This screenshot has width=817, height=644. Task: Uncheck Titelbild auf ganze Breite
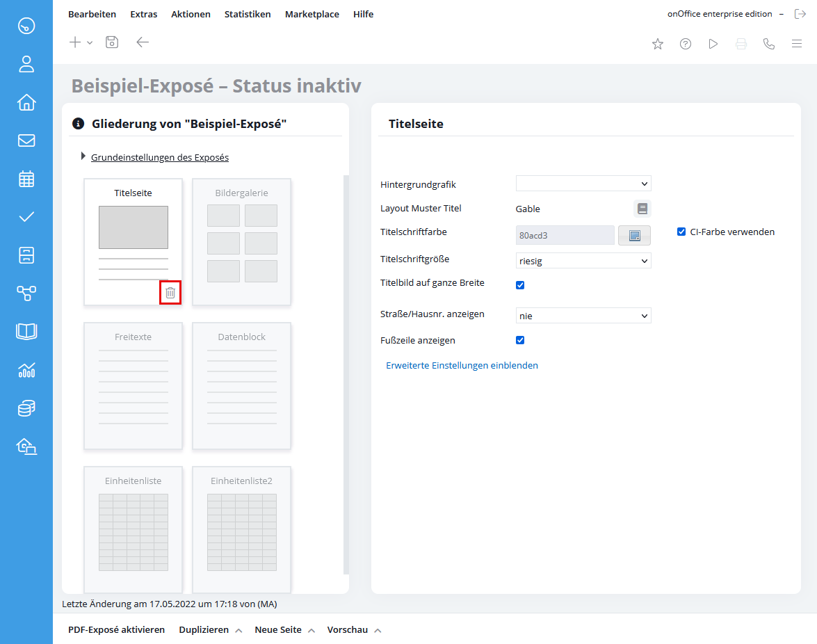520,285
